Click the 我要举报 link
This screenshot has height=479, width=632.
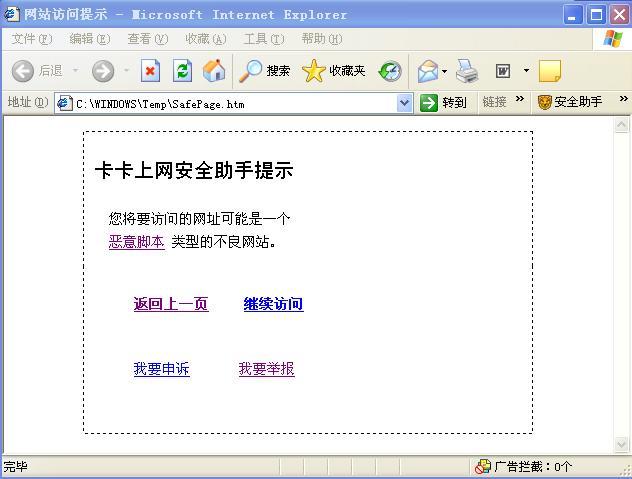tap(266, 369)
